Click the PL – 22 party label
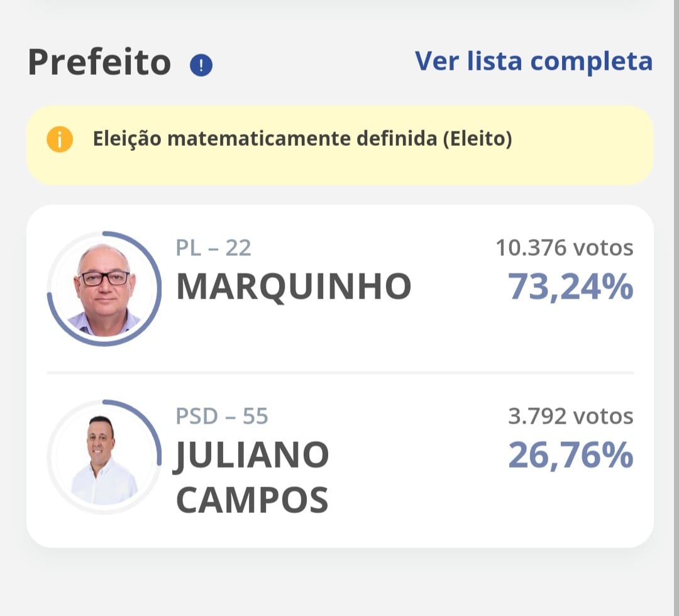Image resolution: width=679 pixels, height=616 pixels. pos(213,248)
